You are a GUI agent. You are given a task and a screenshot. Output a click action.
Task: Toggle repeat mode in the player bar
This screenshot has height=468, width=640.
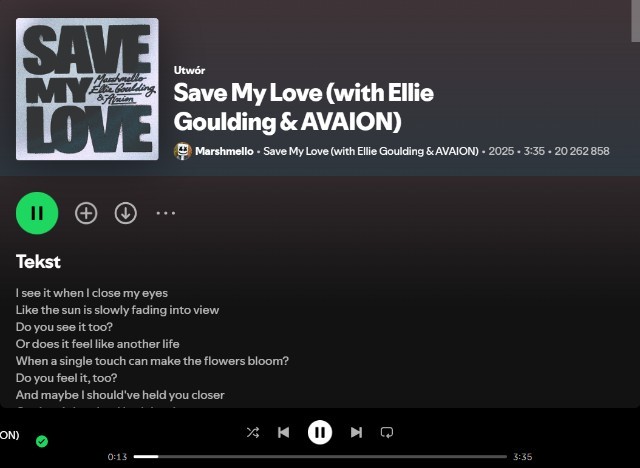(x=387, y=432)
